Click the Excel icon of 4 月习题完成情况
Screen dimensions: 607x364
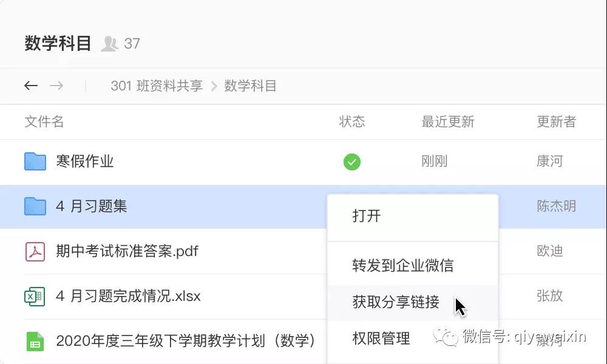tap(35, 296)
